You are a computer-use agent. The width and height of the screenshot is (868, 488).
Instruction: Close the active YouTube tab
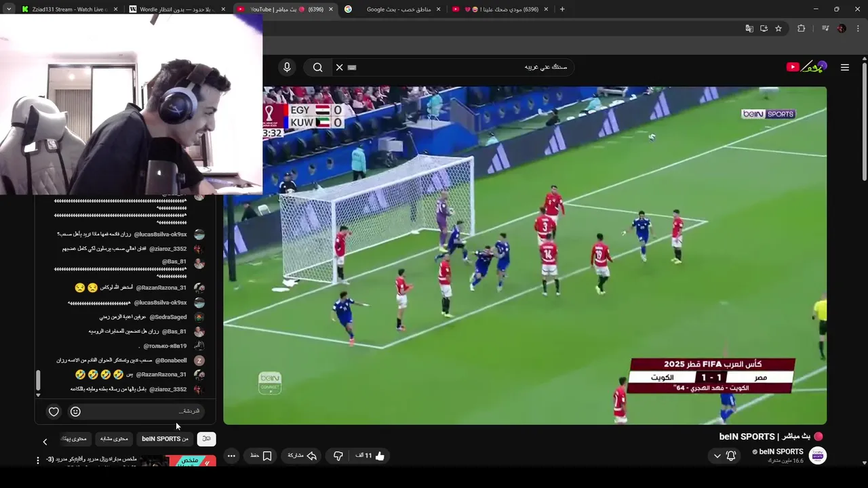tap(331, 9)
